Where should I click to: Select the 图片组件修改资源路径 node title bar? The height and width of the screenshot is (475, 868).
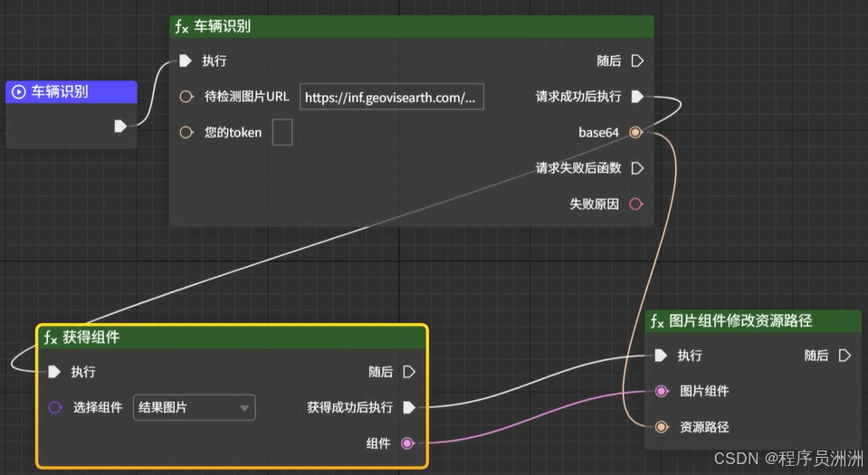pos(753,321)
